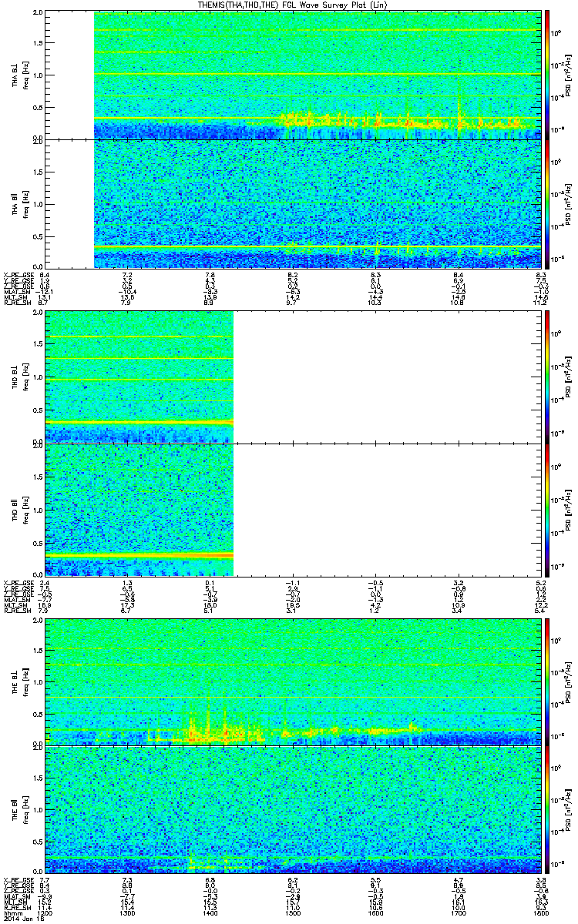
Task: Click the MLAT_SM row label under THE panels
Action: point(17,896)
